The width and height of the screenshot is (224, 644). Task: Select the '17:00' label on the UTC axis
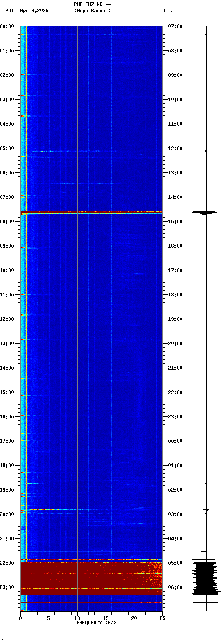pos(175,270)
